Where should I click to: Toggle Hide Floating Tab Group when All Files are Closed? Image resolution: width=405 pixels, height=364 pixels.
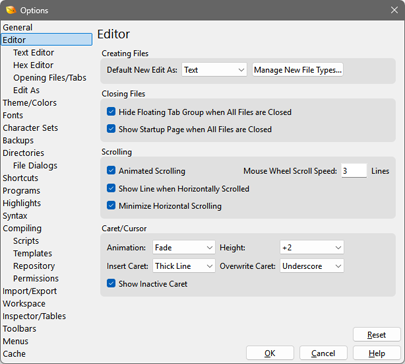(x=111, y=112)
